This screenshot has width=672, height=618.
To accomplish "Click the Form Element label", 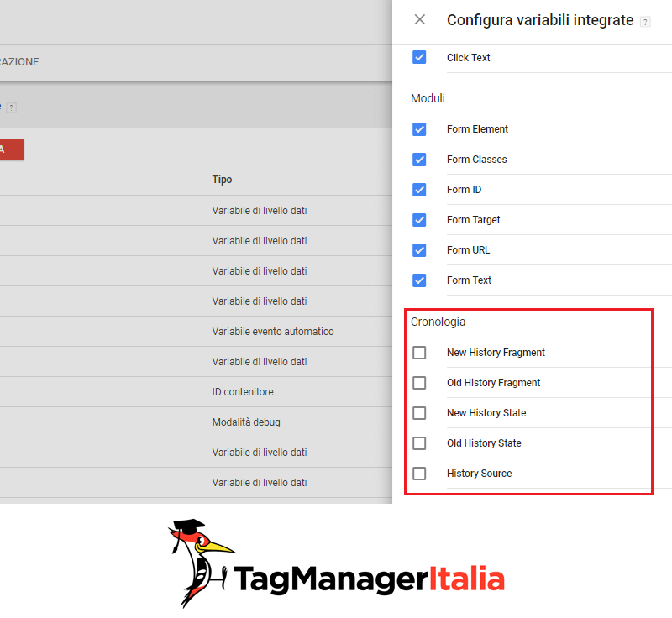I will tap(477, 129).
